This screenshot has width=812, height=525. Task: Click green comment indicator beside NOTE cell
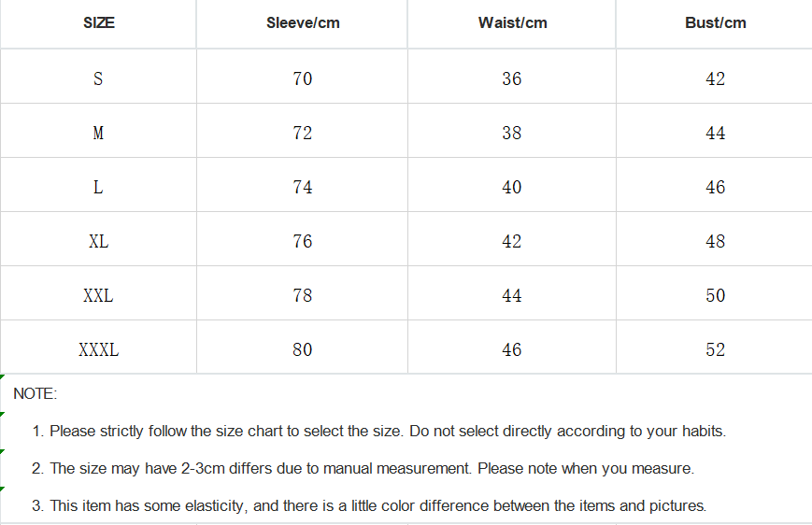click(x=2, y=376)
